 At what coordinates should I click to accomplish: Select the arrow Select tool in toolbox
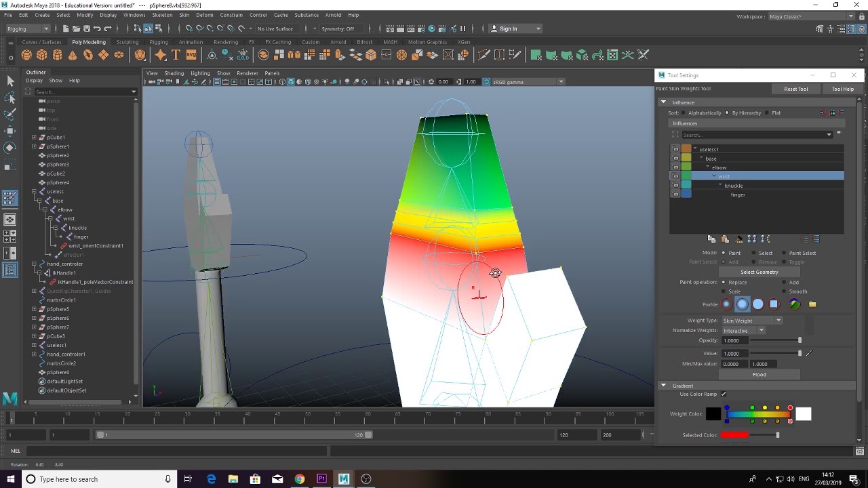(10, 81)
